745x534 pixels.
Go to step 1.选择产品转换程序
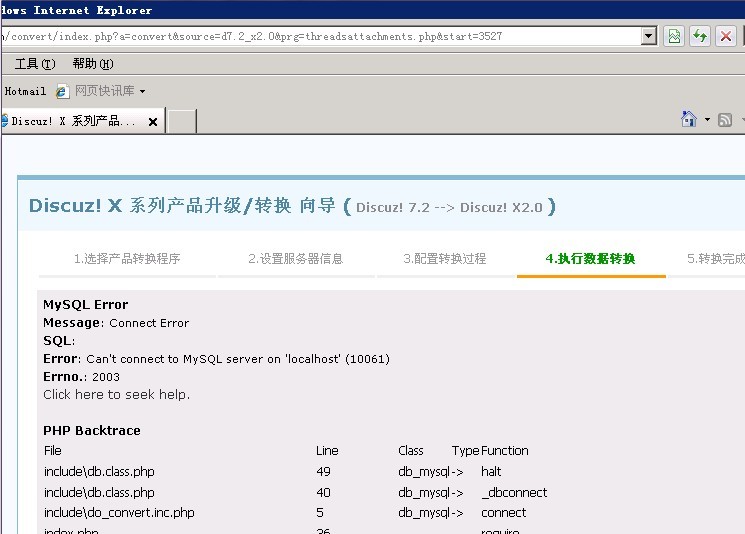point(127,258)
